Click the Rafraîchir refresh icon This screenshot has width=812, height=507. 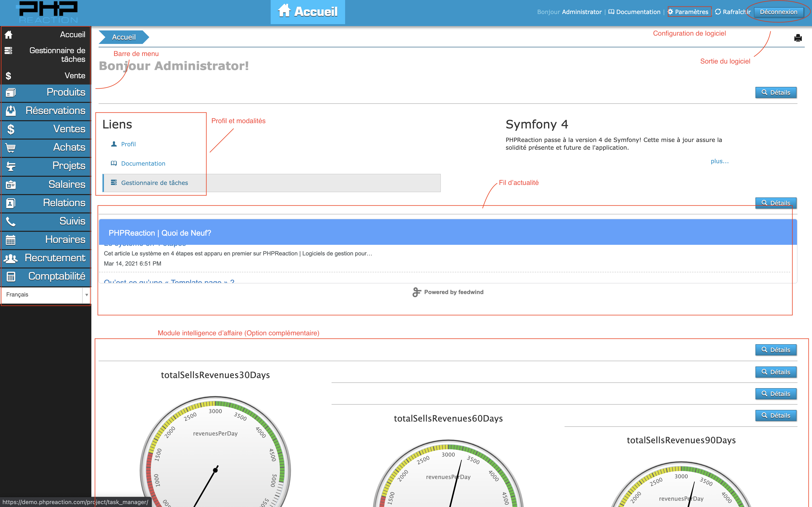pos(718,12)
